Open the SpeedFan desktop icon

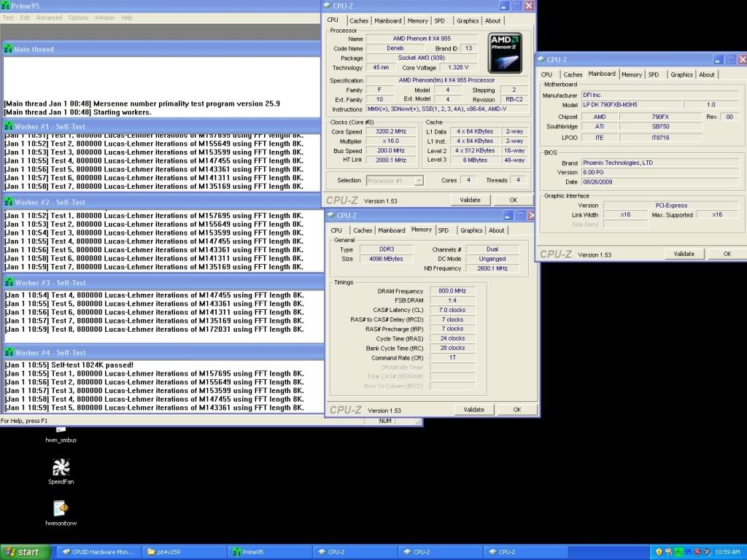click(x=61, y=467)
